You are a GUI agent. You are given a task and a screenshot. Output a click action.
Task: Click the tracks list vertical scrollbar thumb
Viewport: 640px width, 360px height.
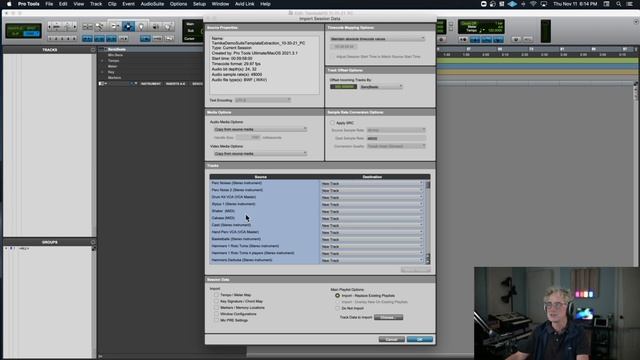point(428,185)
